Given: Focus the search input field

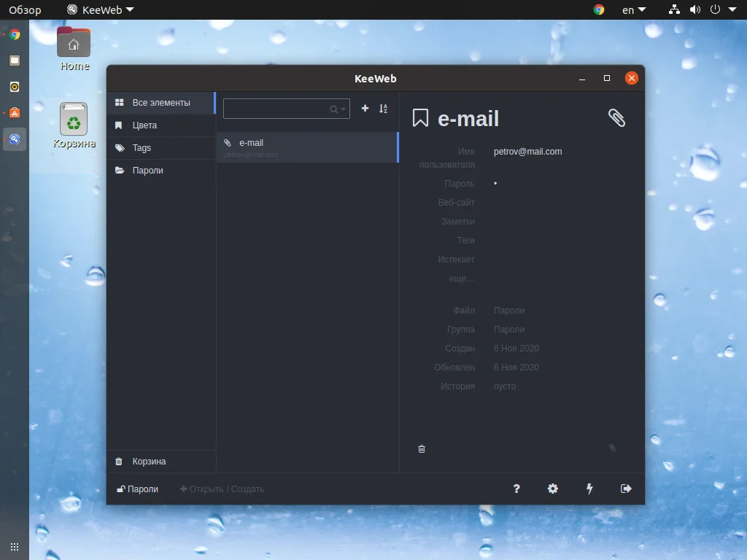Looking at the screenshot, I should [286, 109].
